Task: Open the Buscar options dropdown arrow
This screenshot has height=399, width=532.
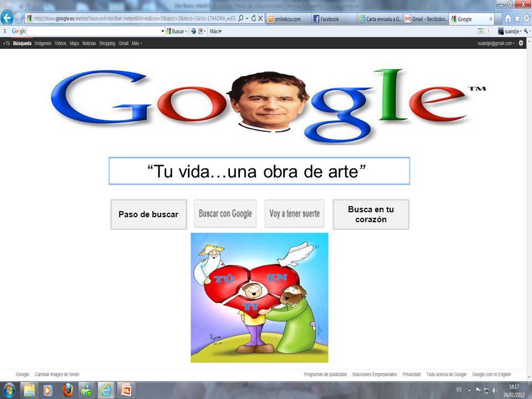Action: tap(186, 32)
